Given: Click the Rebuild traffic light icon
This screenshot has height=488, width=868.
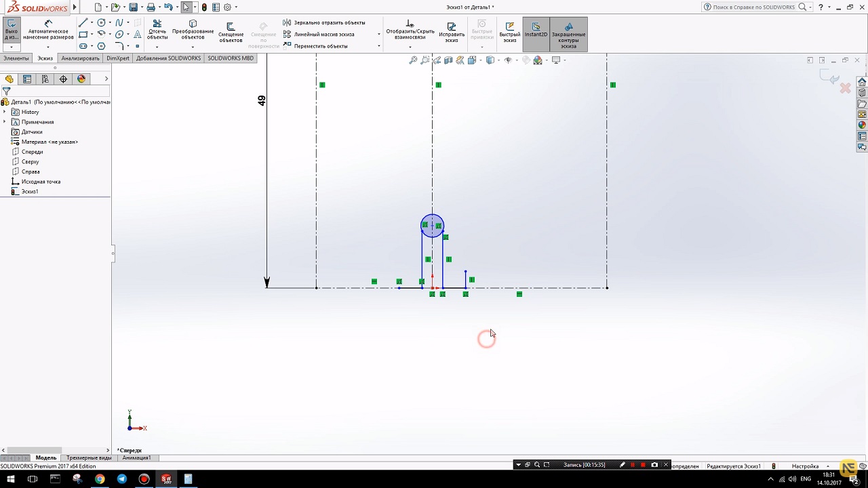Looking at the screenshot, I should [204, 7].
